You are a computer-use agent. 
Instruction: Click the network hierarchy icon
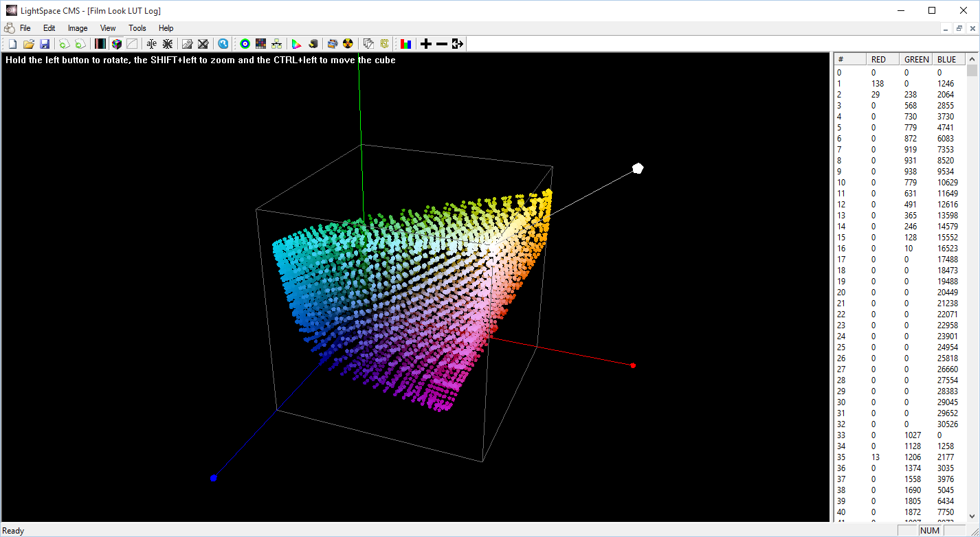(276, 44)
